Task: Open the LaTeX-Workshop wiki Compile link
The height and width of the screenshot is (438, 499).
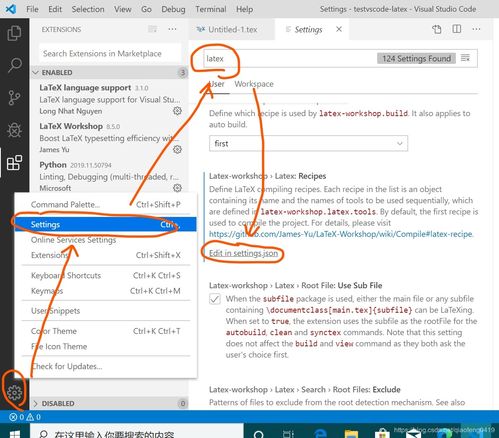Action: pos(340,234)
